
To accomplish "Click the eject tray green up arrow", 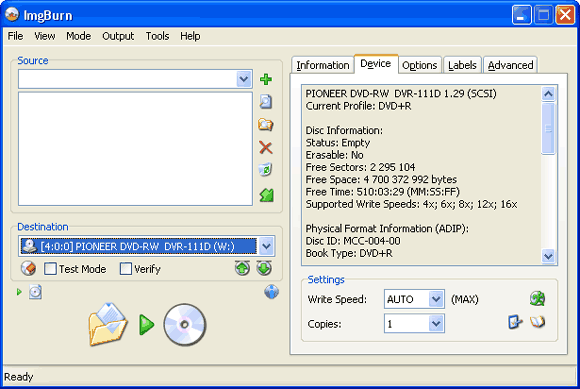I will coord(242,268).
